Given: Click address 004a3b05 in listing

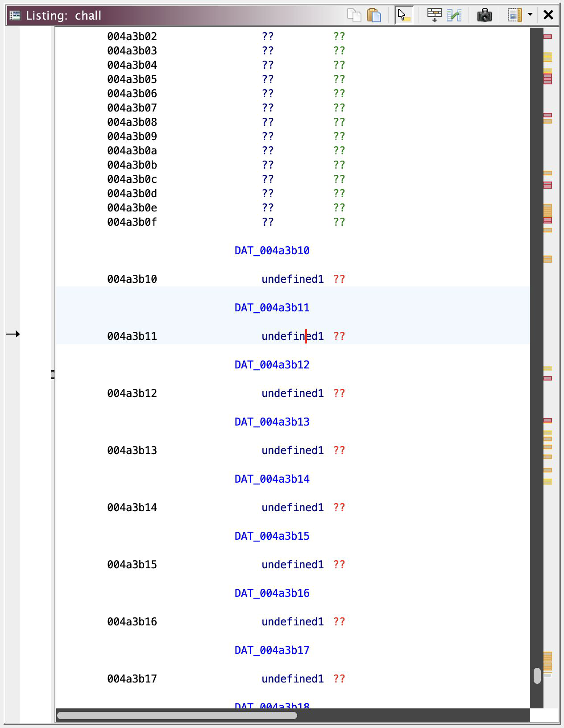Looking at the screenshot, I should coord(132,79).
